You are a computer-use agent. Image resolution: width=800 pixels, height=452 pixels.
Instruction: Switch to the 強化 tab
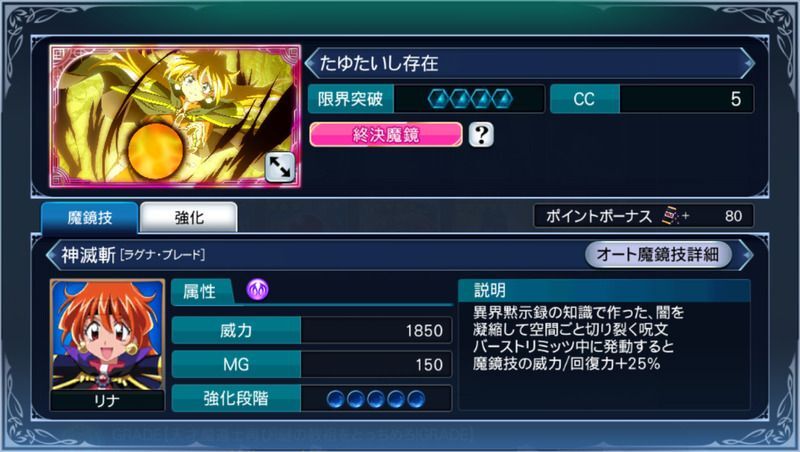coord(189,217)
